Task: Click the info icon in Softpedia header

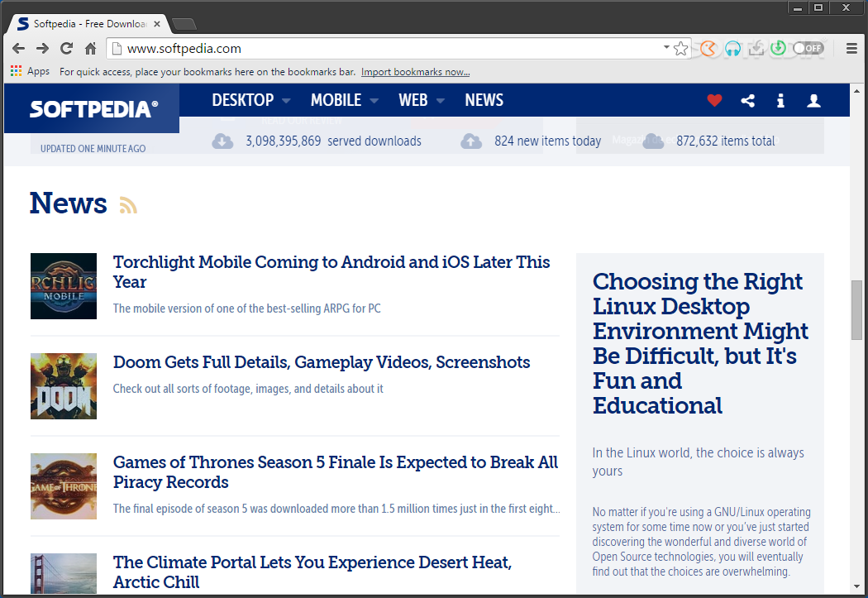Action: point(780,100)
